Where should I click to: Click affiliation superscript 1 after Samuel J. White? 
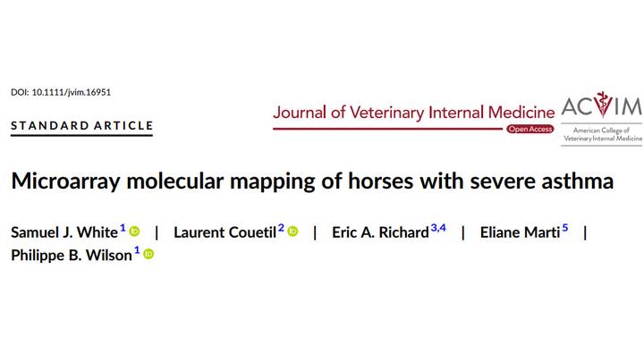[x=123, y=229]
